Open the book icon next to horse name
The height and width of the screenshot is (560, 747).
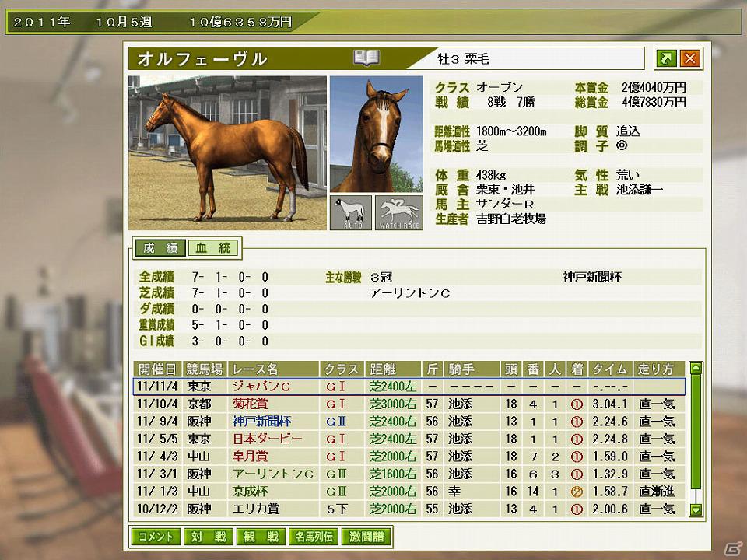(366, 58)
